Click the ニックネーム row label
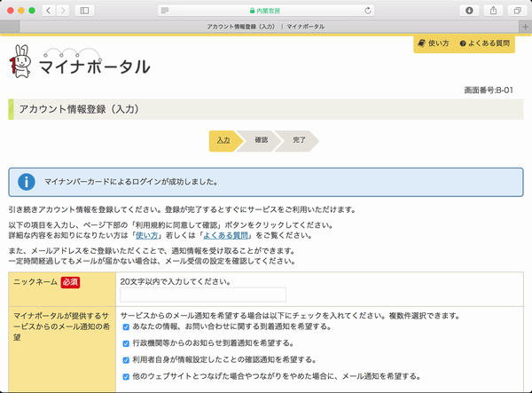532x393 pixels. (35, 282)
